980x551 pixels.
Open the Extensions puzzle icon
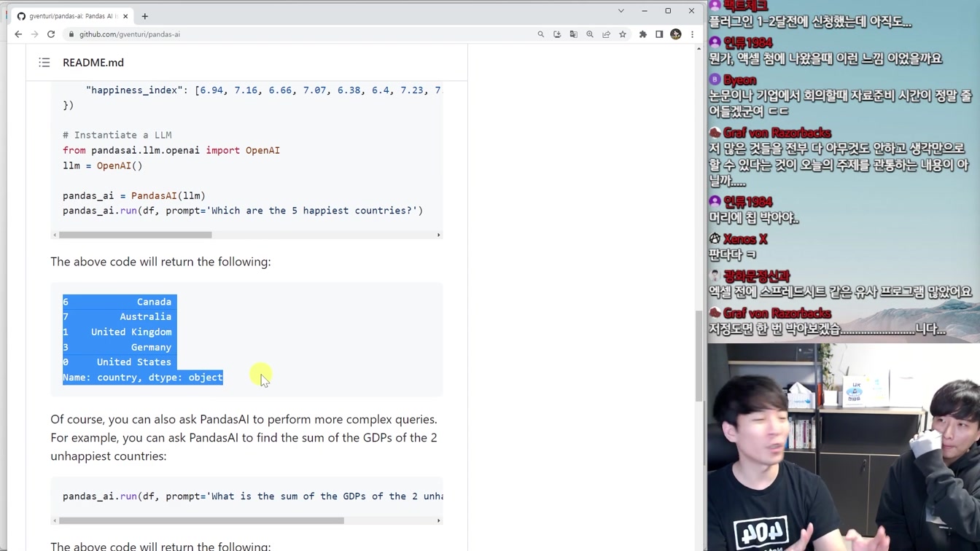[643, 34]
